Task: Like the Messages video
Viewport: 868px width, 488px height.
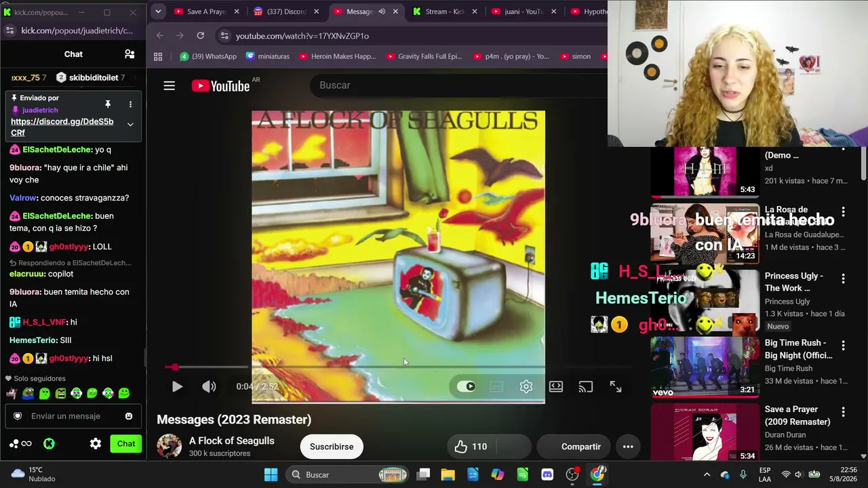Action: pyautogui.click(x=471, y=447)
